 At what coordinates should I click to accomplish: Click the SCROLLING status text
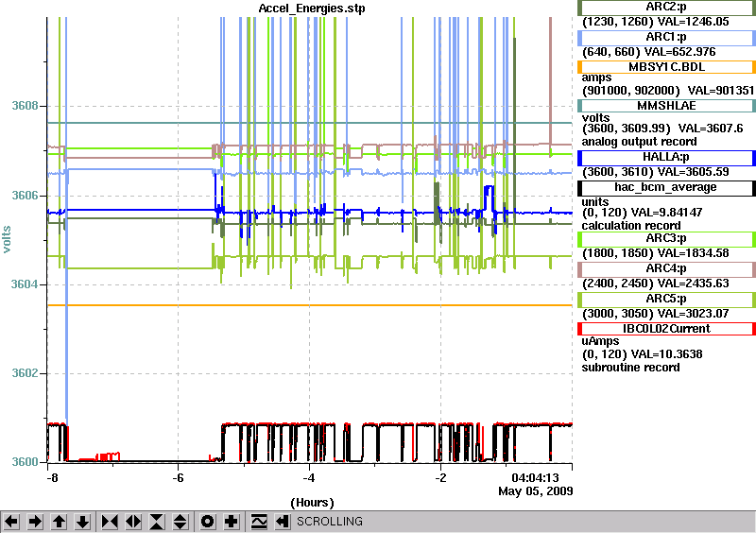pyautogui.click(x=330, y=522)
